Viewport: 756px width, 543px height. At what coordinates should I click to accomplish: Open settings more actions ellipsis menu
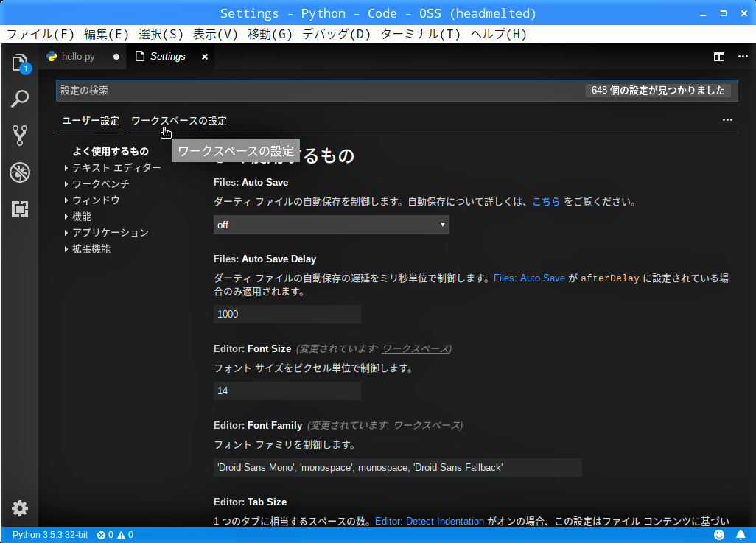click(727, 119)
